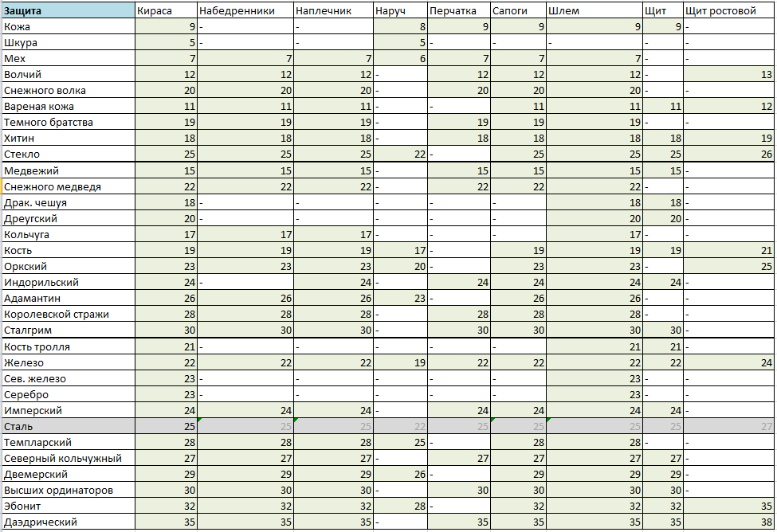Select the 'Железо' row label
This screenshot has height=532, width=777.
coord(69,362)
